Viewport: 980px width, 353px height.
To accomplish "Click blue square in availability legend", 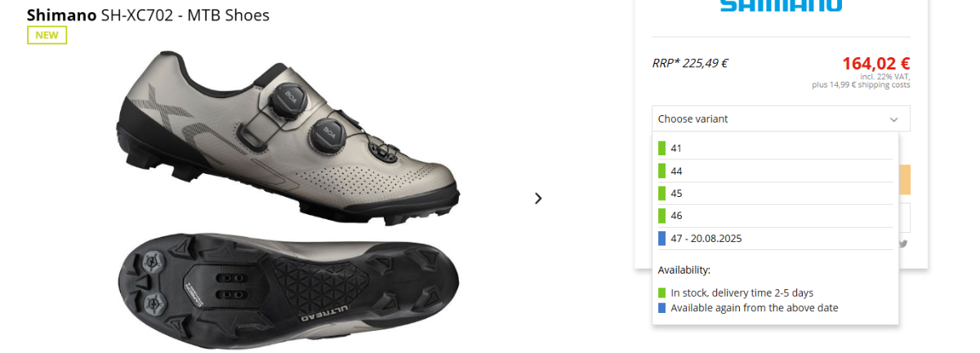I will [x=662, y=308].
